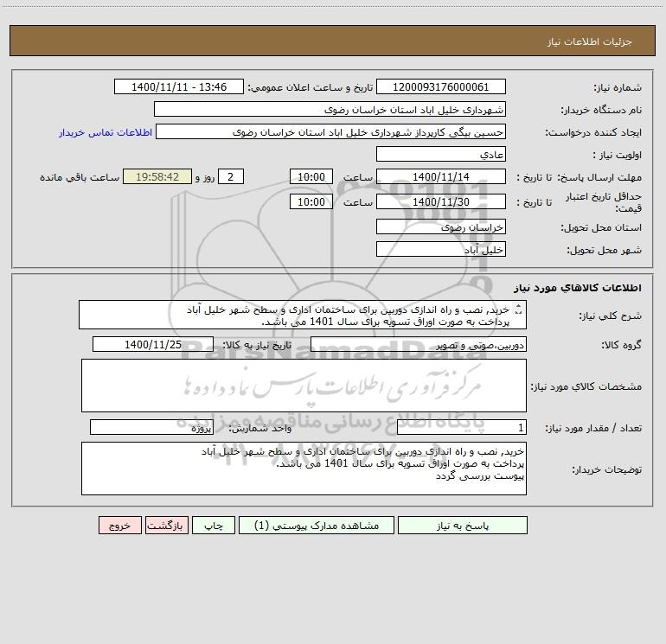Click scroll arrows in شرح کلی نیاز box
Image resolution: width=666 pixels, height=644 pixels.
[518, 309]
